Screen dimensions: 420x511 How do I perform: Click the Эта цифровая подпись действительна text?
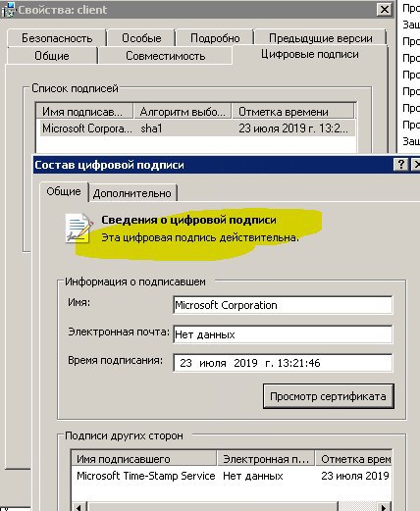point(200,237)
